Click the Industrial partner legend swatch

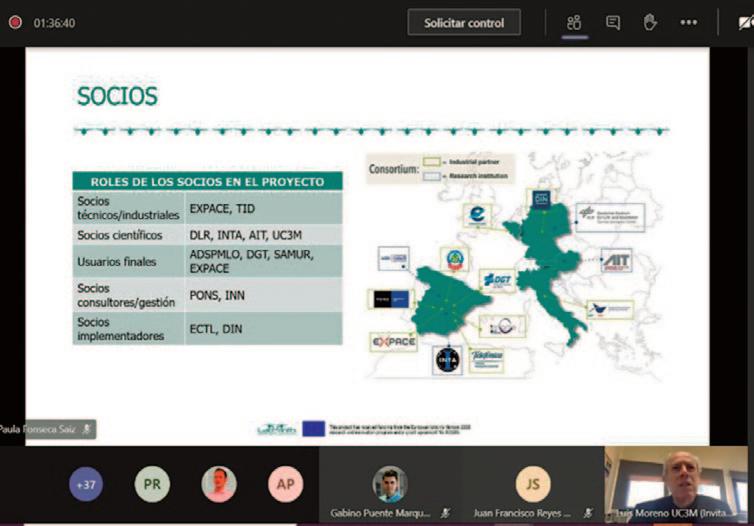(x=431, y=162)
